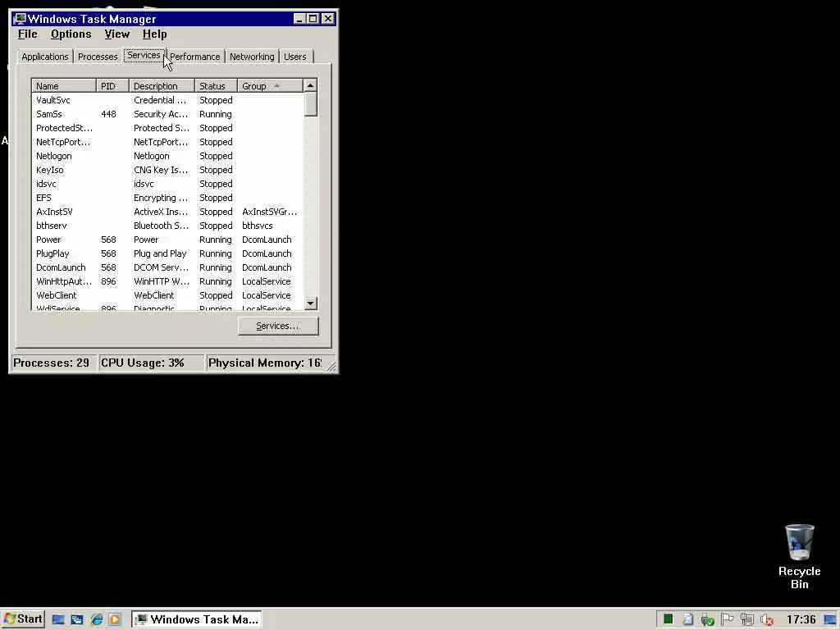Select the NetTcpPort... name cell
The height and width of the screenshot is (630, 840).
63,142
